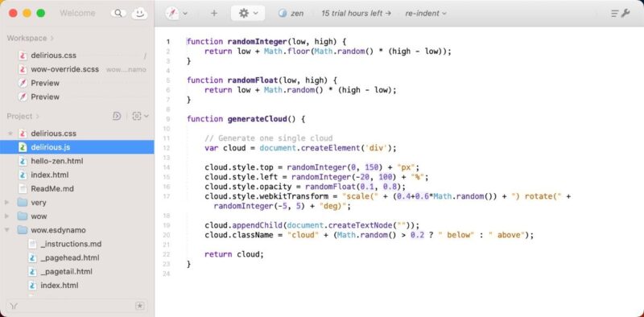Click 'cloud.style.webkitTransform' in the code
The width and height of the screenshot is (644, 317).
coord(266,196)
